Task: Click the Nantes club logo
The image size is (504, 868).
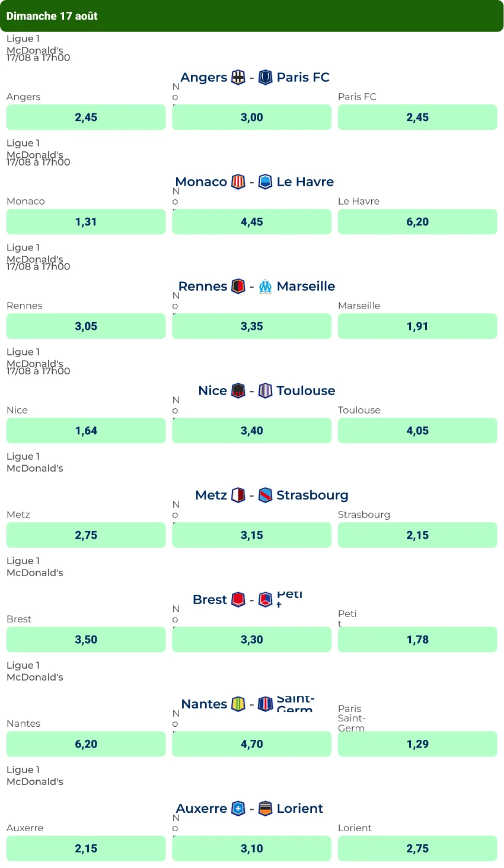Action: 238,704
